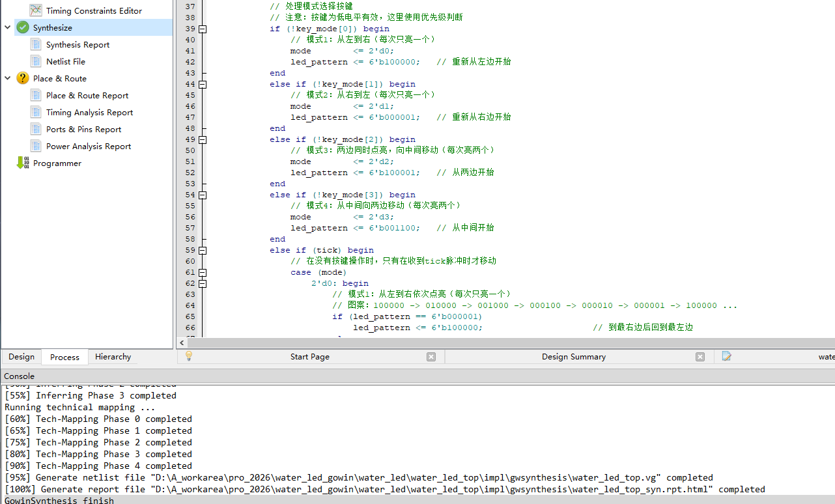
Task: Select the Place & Route process item
Action: click(60, 78)
